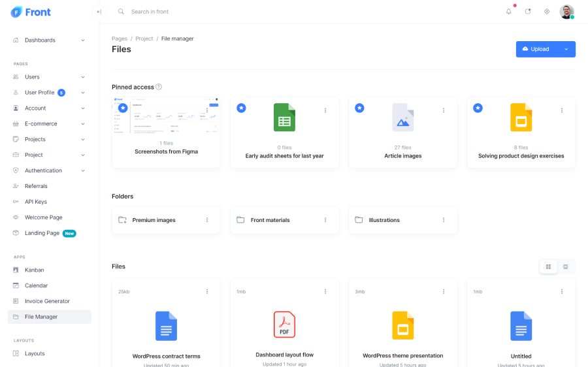Image resolution: width=588 pixels, height=367 pixels.
Task: Open the three-dot menu on Premium images folder
Action: [207, 220]
